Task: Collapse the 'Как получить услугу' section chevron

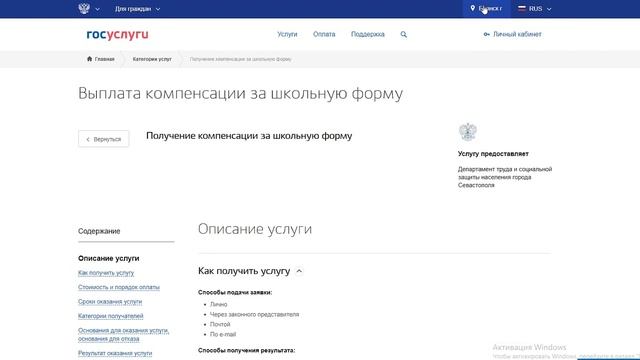Action: click(299, 271)
